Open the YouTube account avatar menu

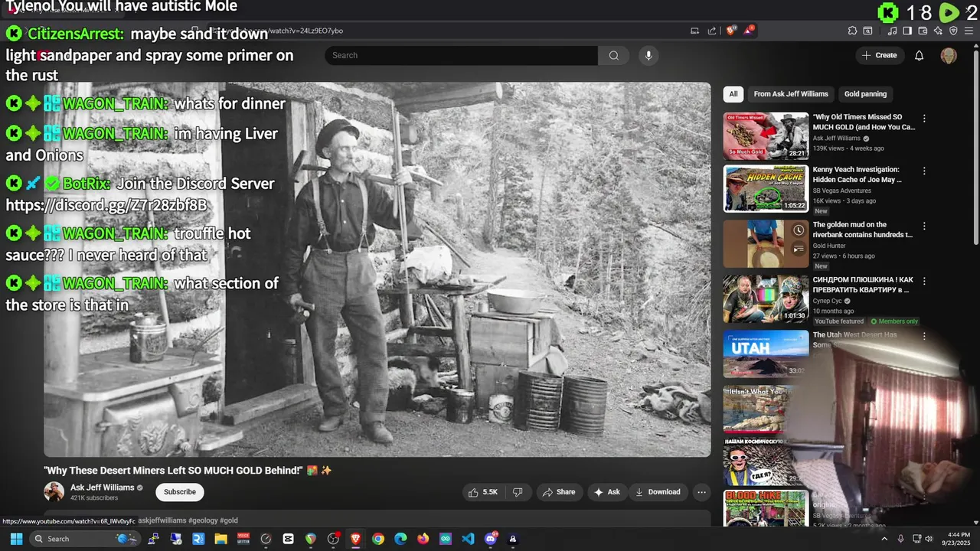[949, 55]
